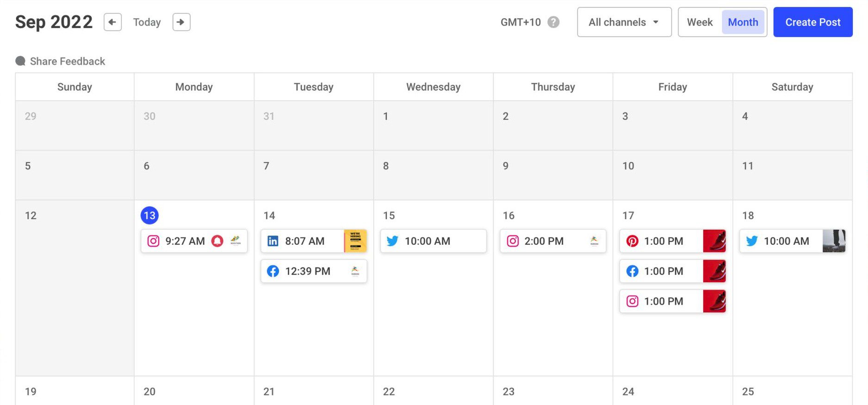This screenshot has height=405, width=868.
Task: Click the Instagram icon on the 9:27 AM post
Action: (153, 241)
